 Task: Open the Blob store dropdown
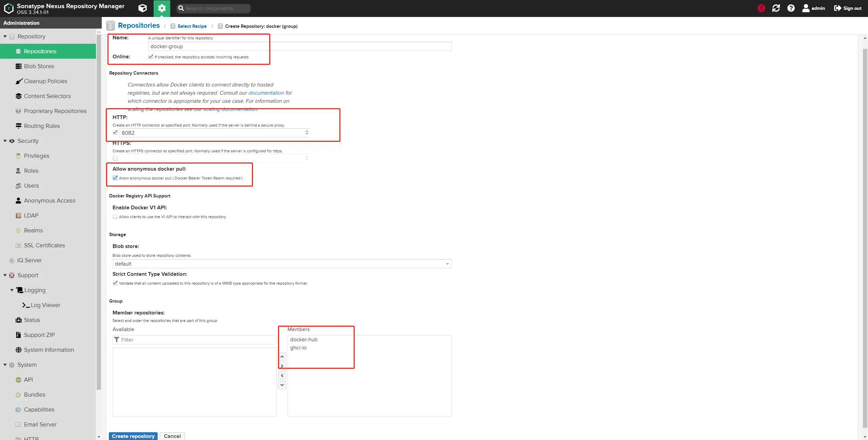coord(447,264)
